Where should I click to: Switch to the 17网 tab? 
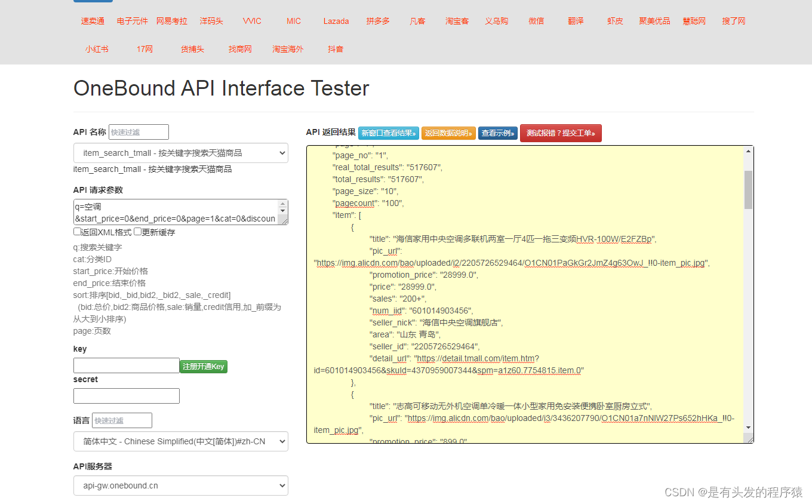click(x=144, y=49)
